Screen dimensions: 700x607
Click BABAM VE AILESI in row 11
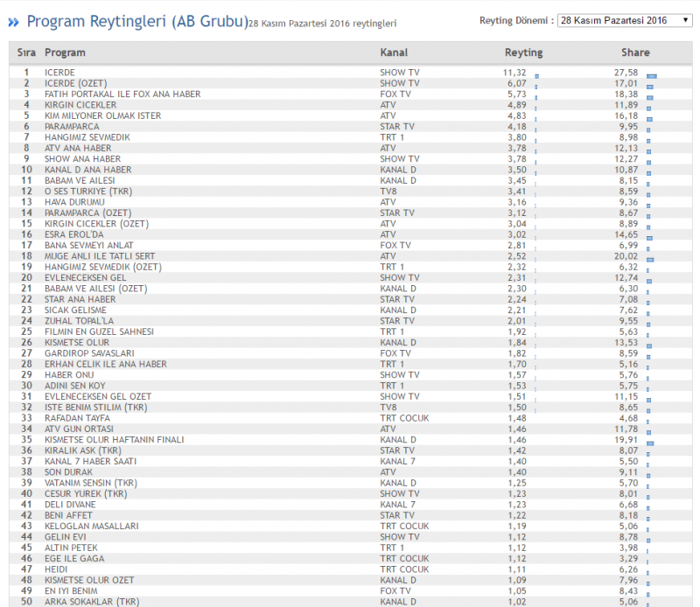80,181
